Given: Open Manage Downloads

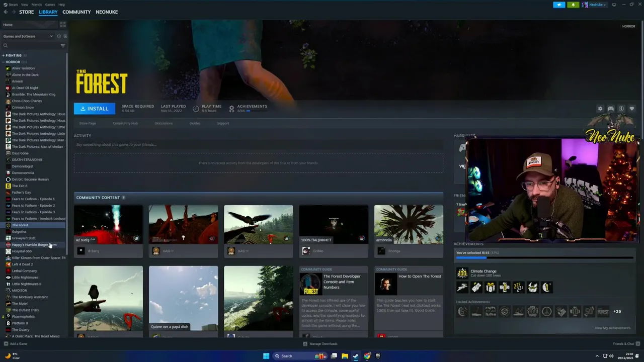Looking at the screenshot, I should tap(320, 344).
